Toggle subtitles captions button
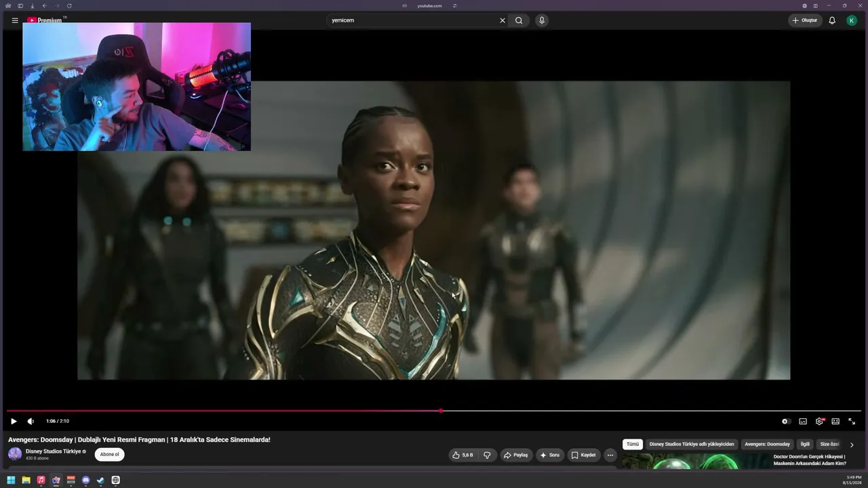 click(x=803, y=421)
